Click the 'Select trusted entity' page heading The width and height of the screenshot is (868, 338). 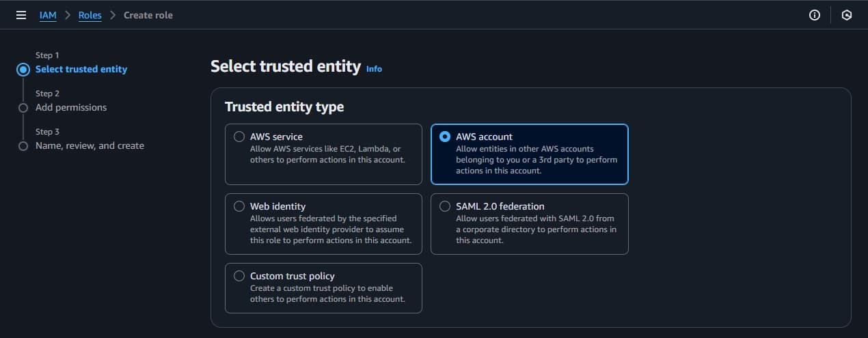pos(285,66)
